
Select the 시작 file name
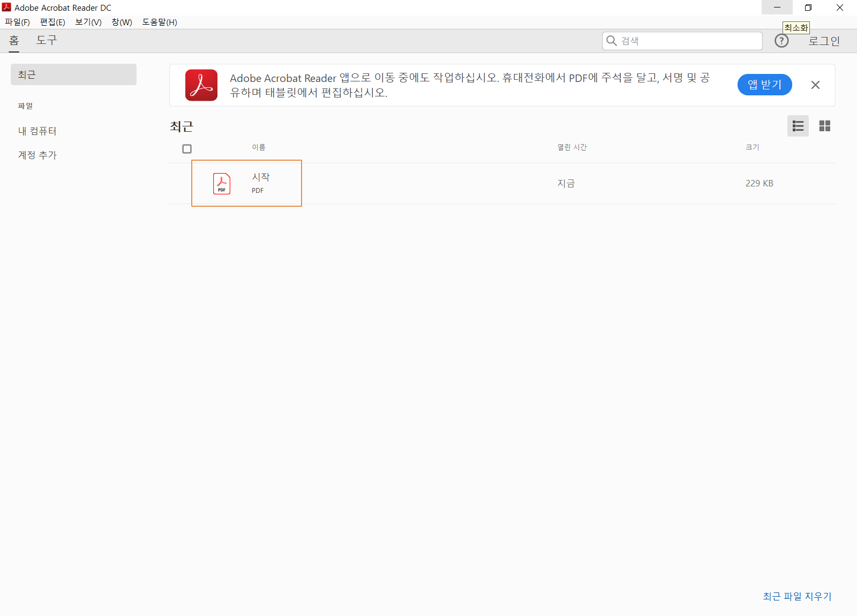click(261, 177)
